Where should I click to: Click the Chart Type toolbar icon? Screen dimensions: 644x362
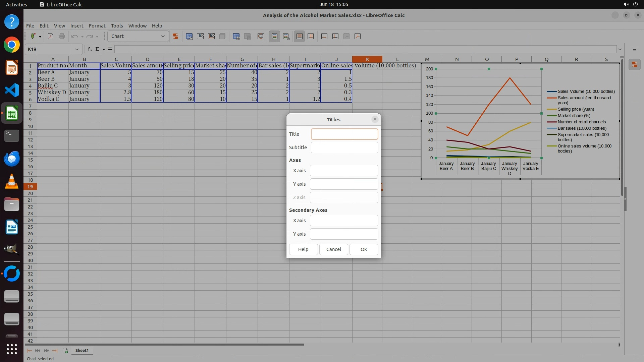point(189,36)
